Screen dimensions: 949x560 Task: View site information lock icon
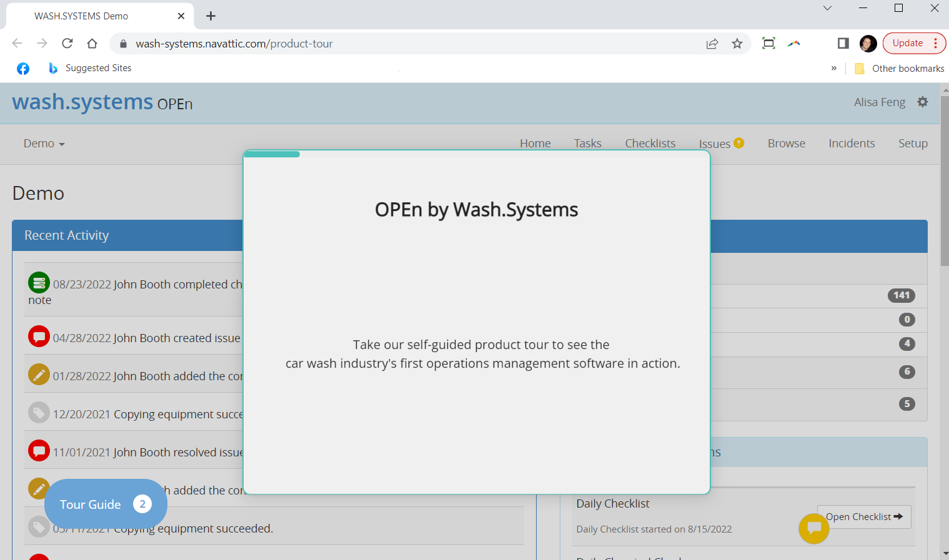point(123,44)
